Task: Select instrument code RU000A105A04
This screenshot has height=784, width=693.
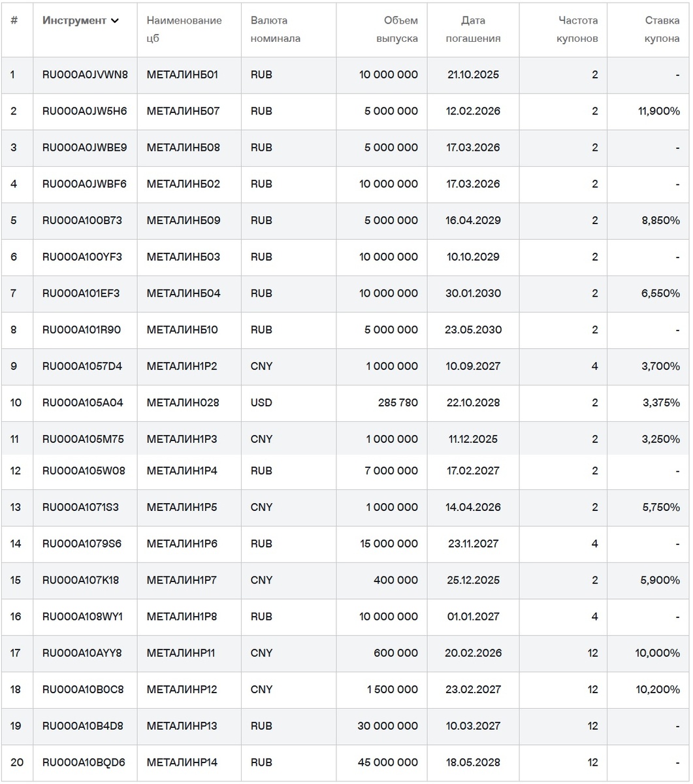Action: click(82, 404)
